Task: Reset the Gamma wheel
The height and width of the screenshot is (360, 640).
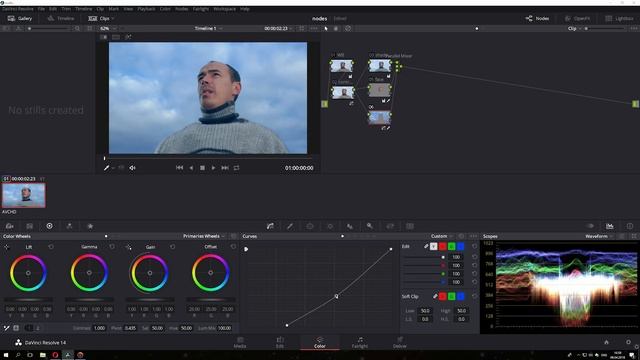Action: [112, 247]
